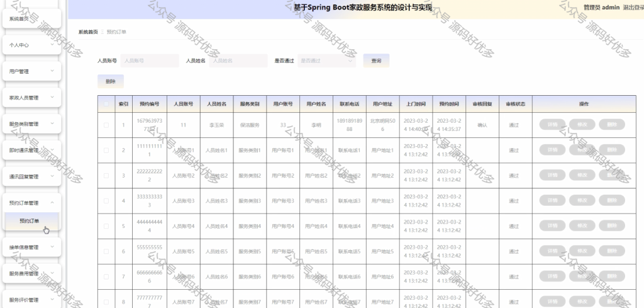Open 详情 for the 人员姓名3 row
The width and height of the screenshot is (644, 308).
point(552,200)
